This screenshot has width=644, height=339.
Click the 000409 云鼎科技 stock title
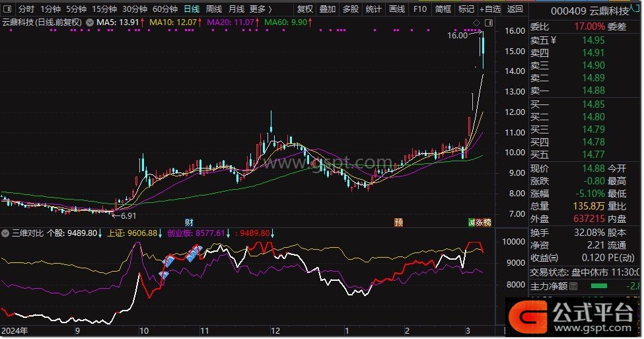(x=589, y=11)
